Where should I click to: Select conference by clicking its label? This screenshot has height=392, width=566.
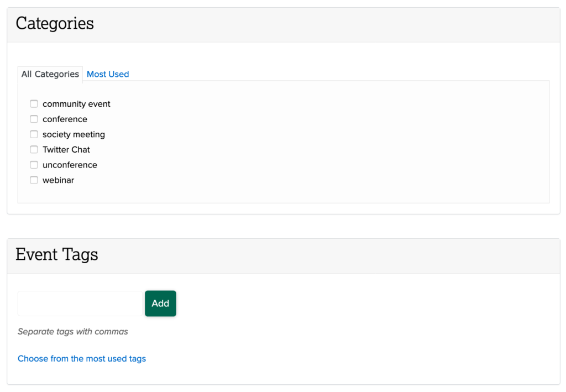tap(65, 119)
